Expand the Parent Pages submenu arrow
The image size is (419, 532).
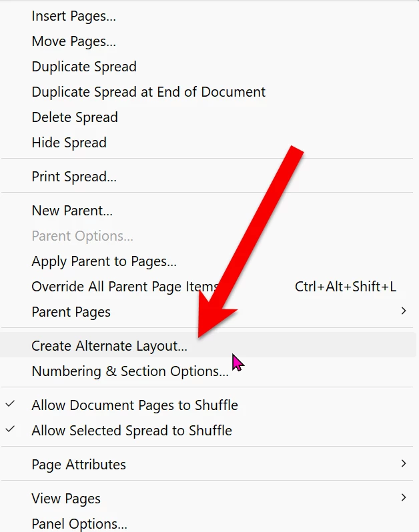404,311
